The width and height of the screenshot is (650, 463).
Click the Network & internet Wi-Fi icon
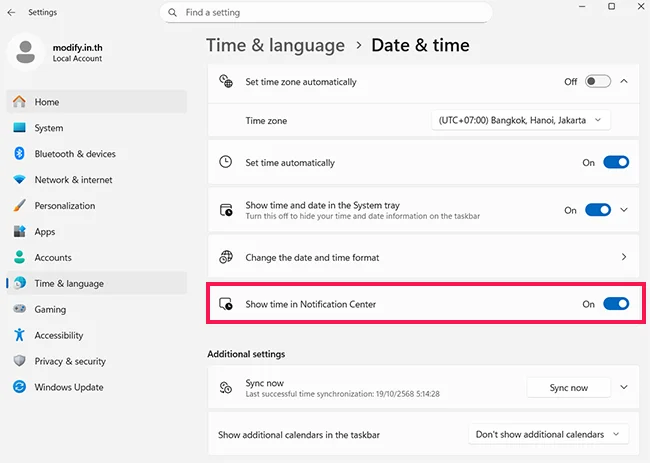click(19, 180)
